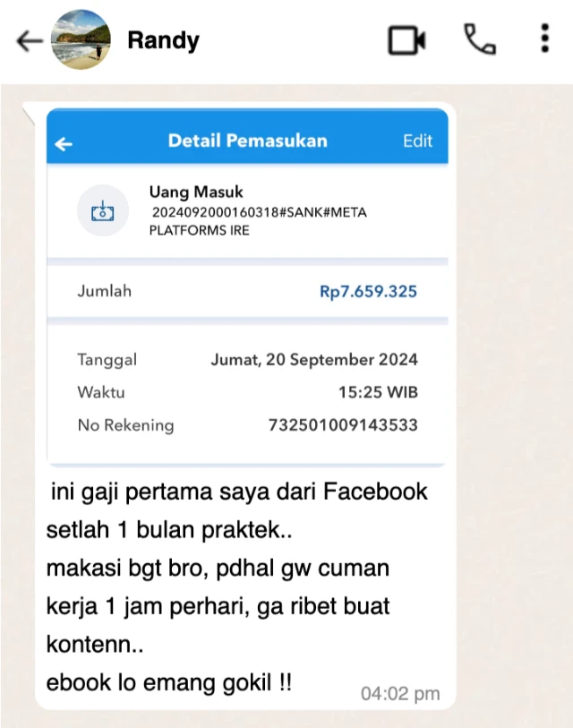Start a voice call with Randy
The image size is (573, 728).
[480, 39]
